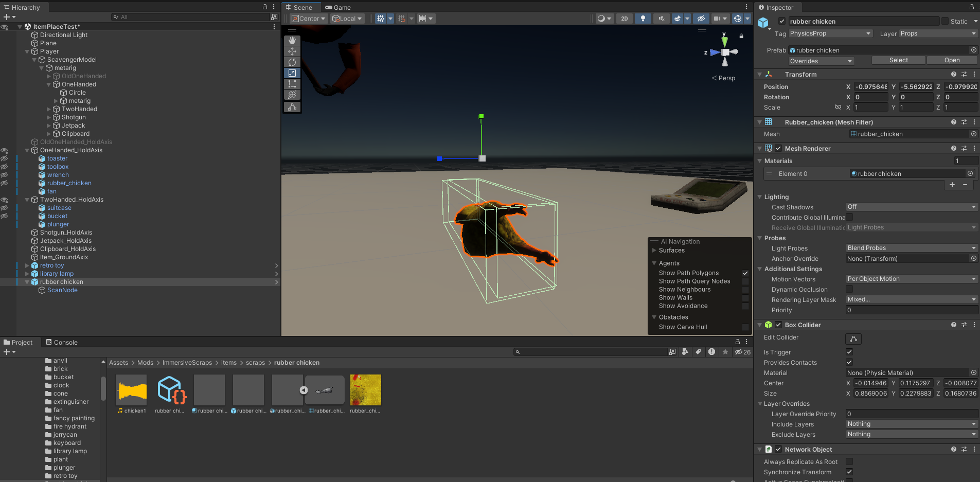This screenshot has height=482, width=980.
Task: Click the Edit Collider button icon
Action: [853, 338]
